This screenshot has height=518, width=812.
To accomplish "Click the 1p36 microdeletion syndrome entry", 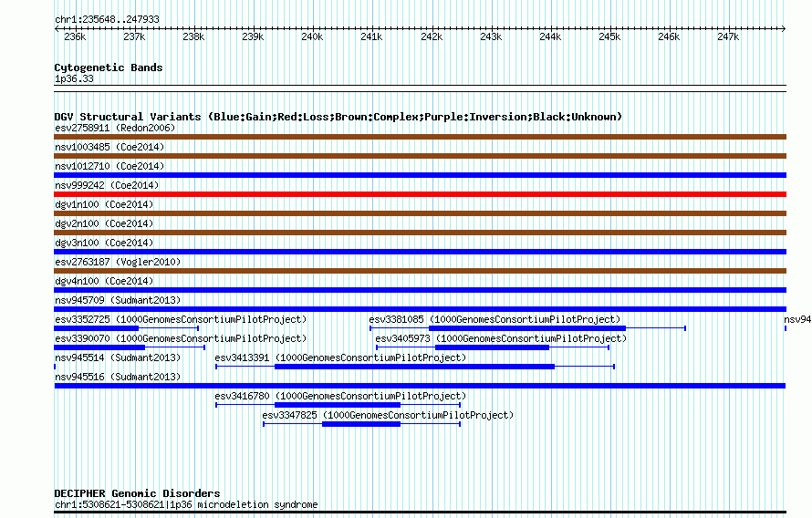I will (x=186, y=504).
